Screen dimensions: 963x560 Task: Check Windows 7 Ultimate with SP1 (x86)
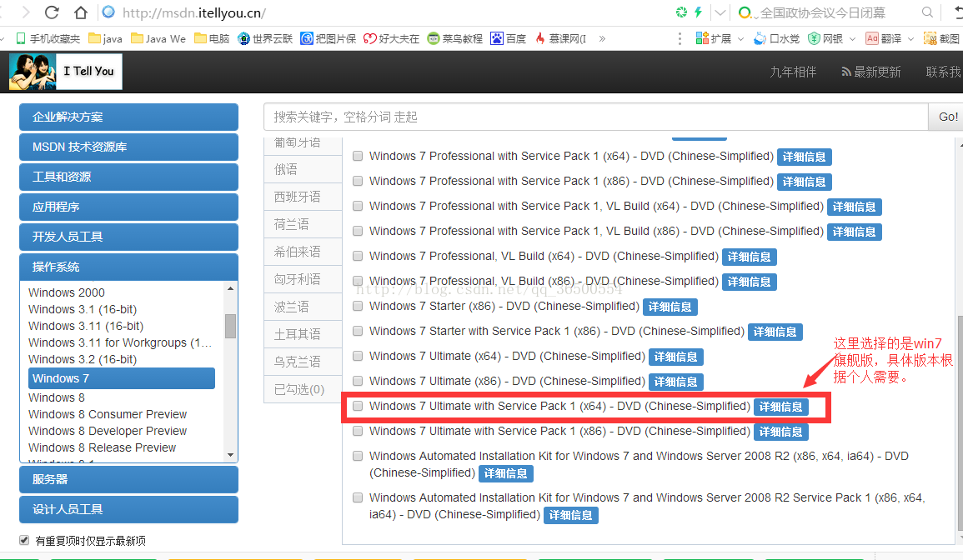coord(358,431)
